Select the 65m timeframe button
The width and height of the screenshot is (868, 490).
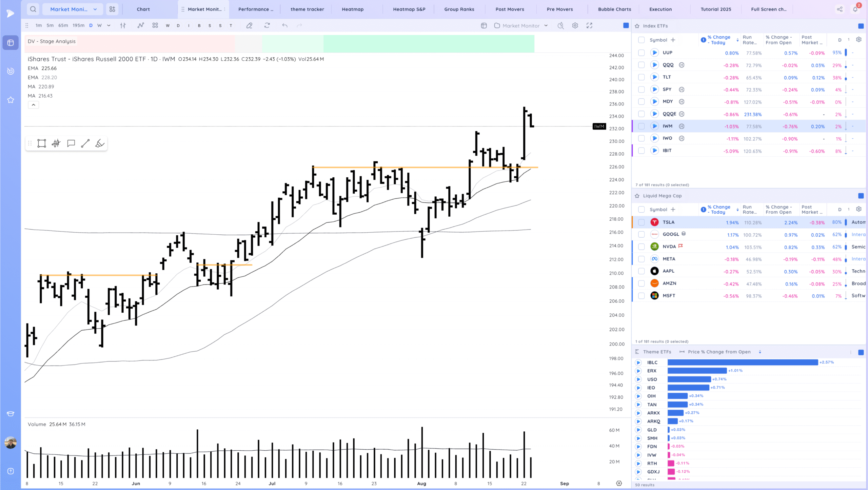(63, 25)
